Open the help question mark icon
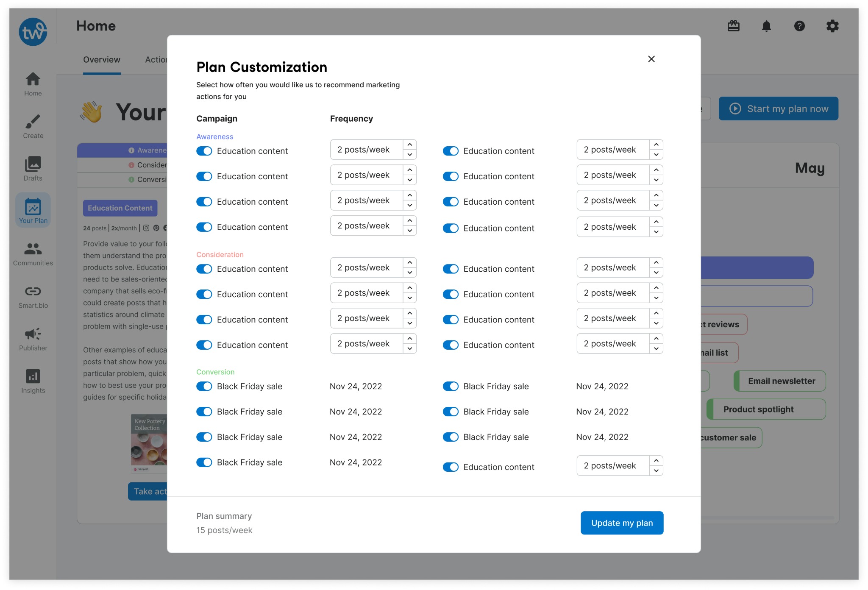Image resolution: width=868 pixels, height=590 pixels. [x=799, y=26]
